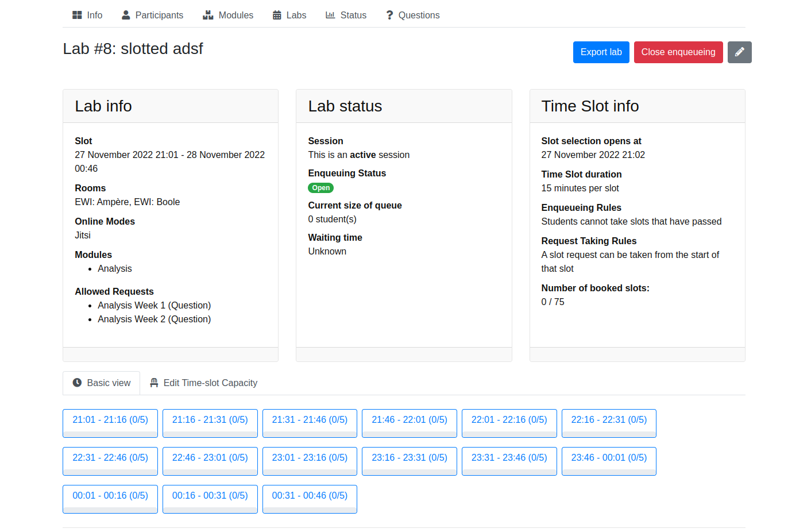Select the 22:01 - 22:16 time slot

tap(509, 423)
